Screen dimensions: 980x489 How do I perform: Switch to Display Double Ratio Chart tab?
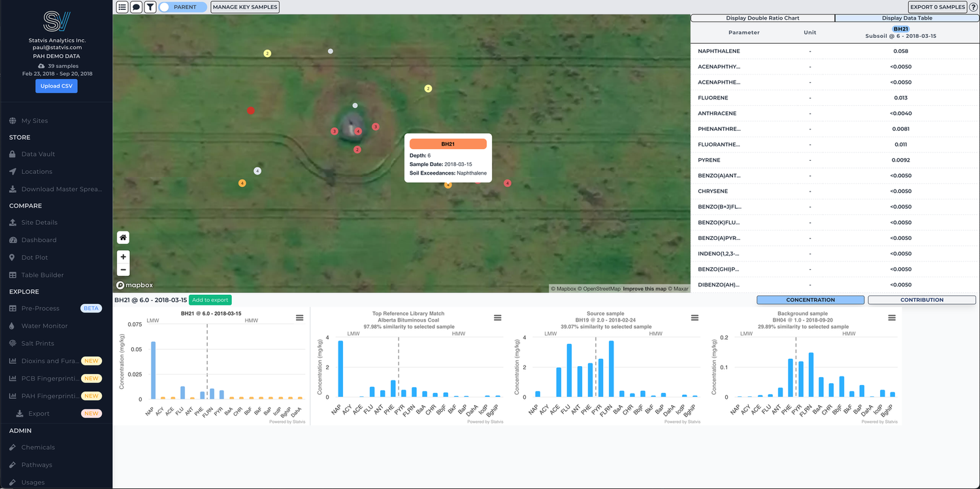tap(762, 18)
